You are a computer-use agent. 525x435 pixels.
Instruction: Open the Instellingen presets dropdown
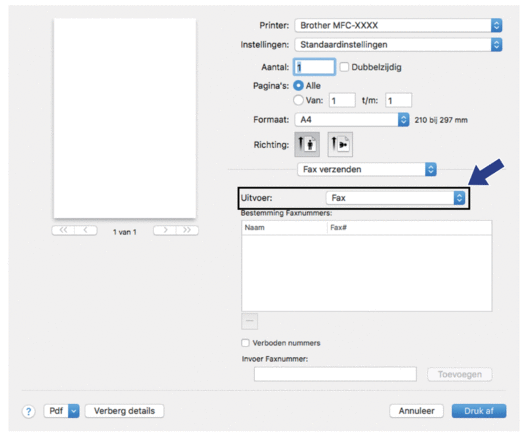point(398,45)
